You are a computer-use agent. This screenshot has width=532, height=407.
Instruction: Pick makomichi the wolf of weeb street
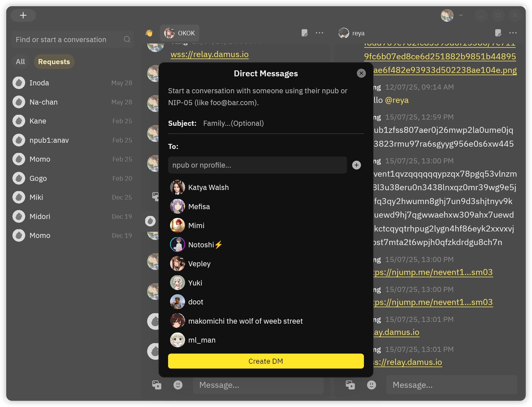click(245, 321)
